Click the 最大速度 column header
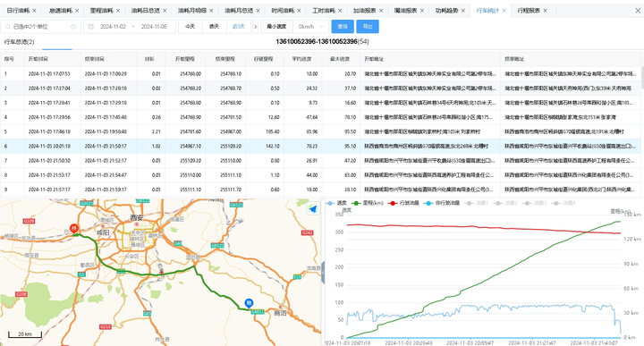Image resolution: width=644 pixels, height=346 pixels. click(340, 59)
